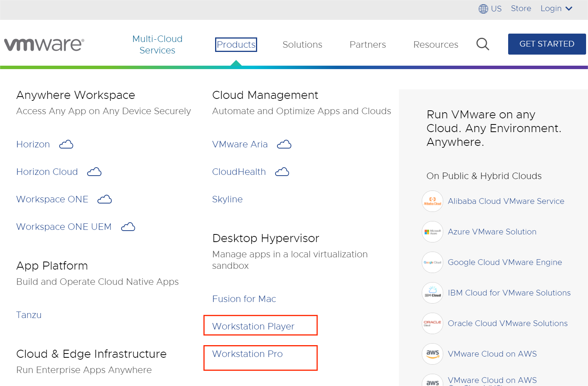
Task: Open the Workspace ONE link
Action: (52, 199)
